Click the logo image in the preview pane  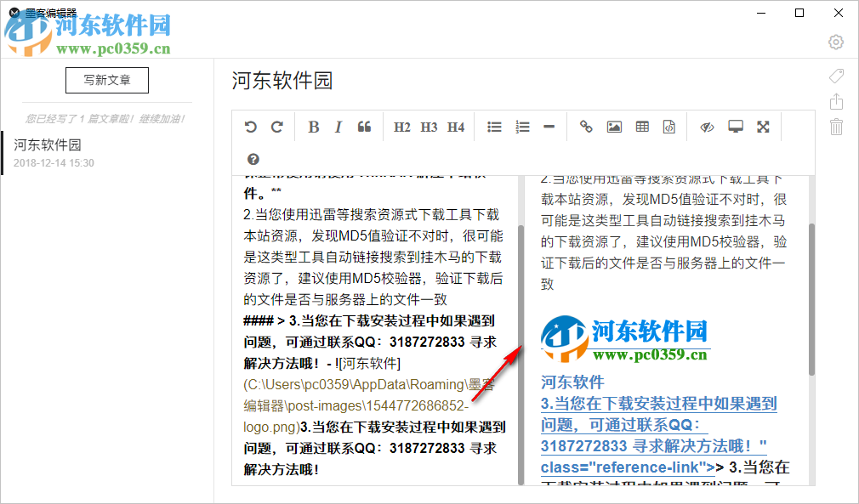point(625,339)
